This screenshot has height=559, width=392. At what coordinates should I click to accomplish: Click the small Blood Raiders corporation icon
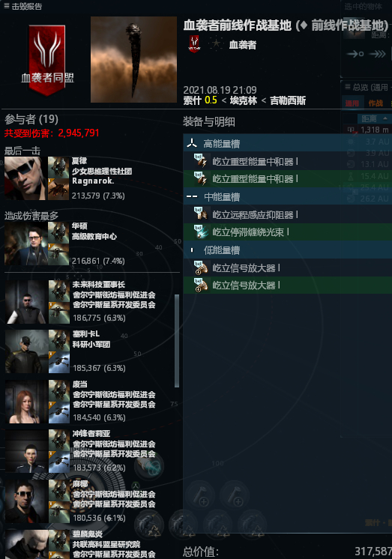click(x=194, y=44)
